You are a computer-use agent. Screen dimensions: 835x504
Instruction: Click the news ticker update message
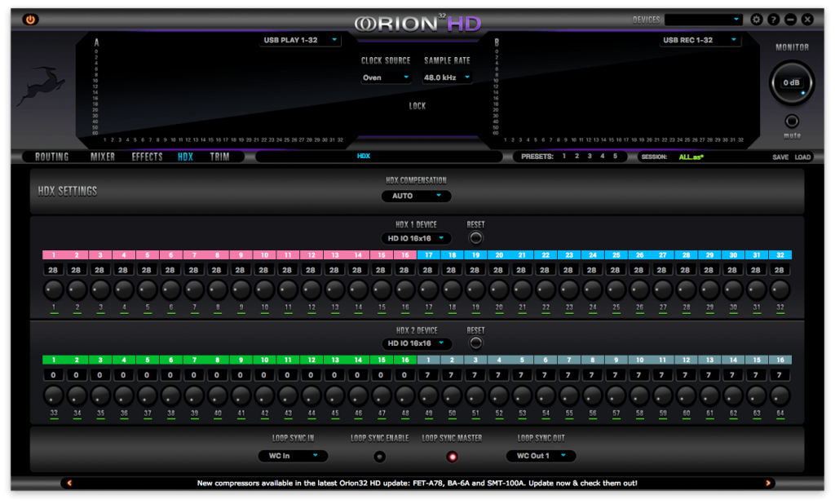point(417,484)
